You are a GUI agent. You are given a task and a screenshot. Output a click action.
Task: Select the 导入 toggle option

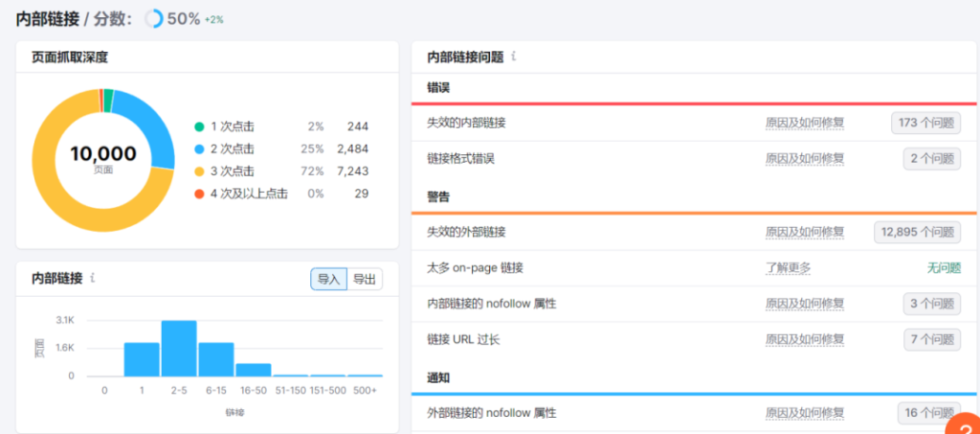pyautogui.click(x=328, y=279)
